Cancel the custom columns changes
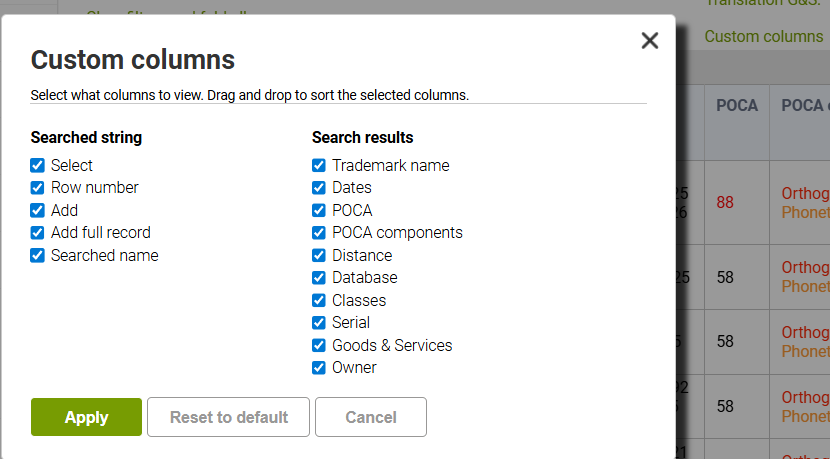This screenshot has width=830, height=459. coord(371,417)
